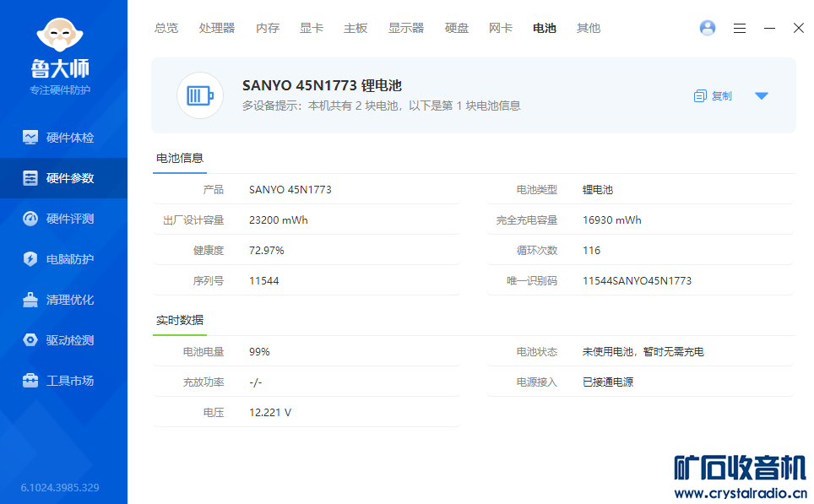
Task: Click the multi-device hint 多设备提示 text
Action: point(381,106)
